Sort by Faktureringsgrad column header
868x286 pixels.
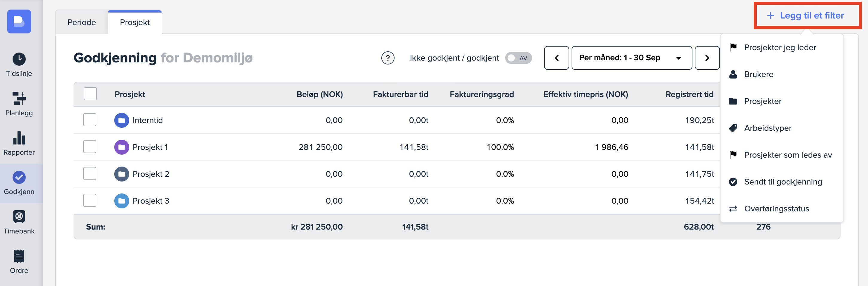click(482, 94)
